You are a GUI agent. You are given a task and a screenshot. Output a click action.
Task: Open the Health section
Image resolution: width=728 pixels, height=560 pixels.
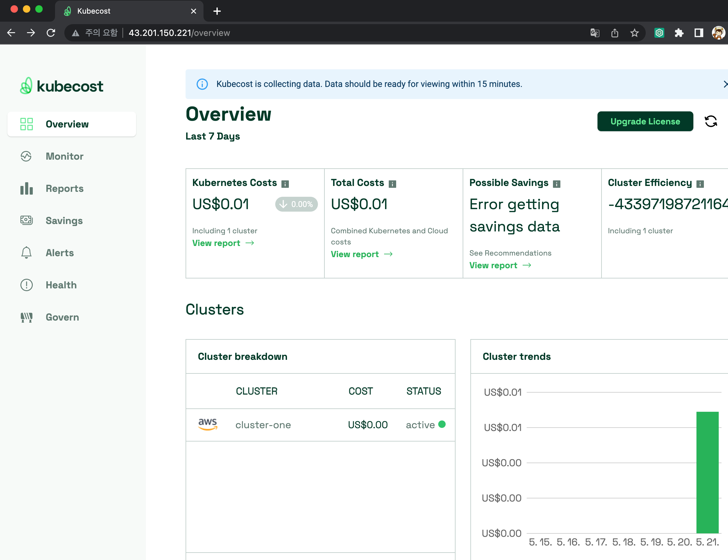(61, 285)
